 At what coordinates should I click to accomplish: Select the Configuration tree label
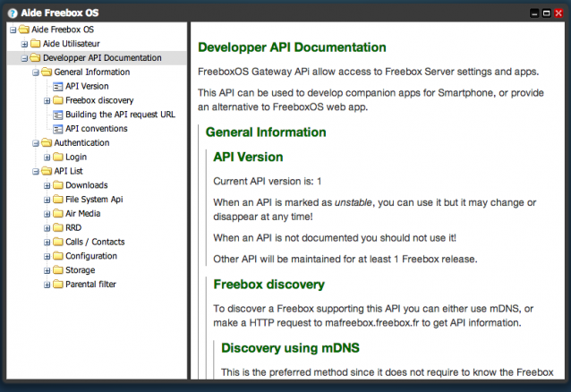[91, 256]
